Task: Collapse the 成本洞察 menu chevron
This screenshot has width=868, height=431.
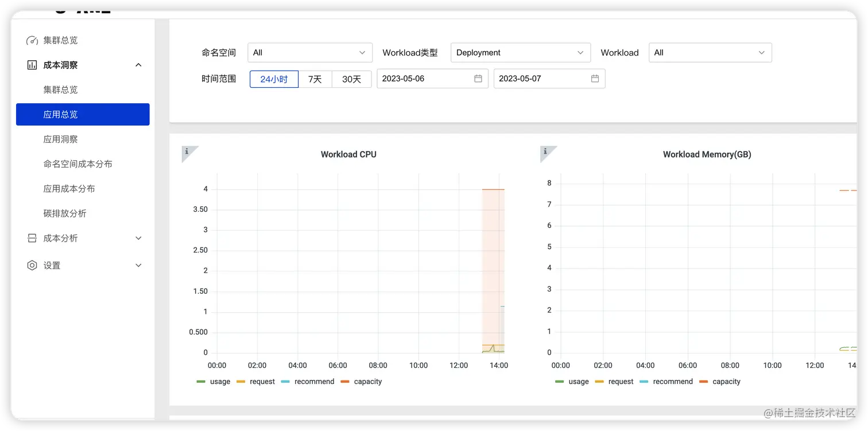Action: pyautogui.click(x=138, y=65)
